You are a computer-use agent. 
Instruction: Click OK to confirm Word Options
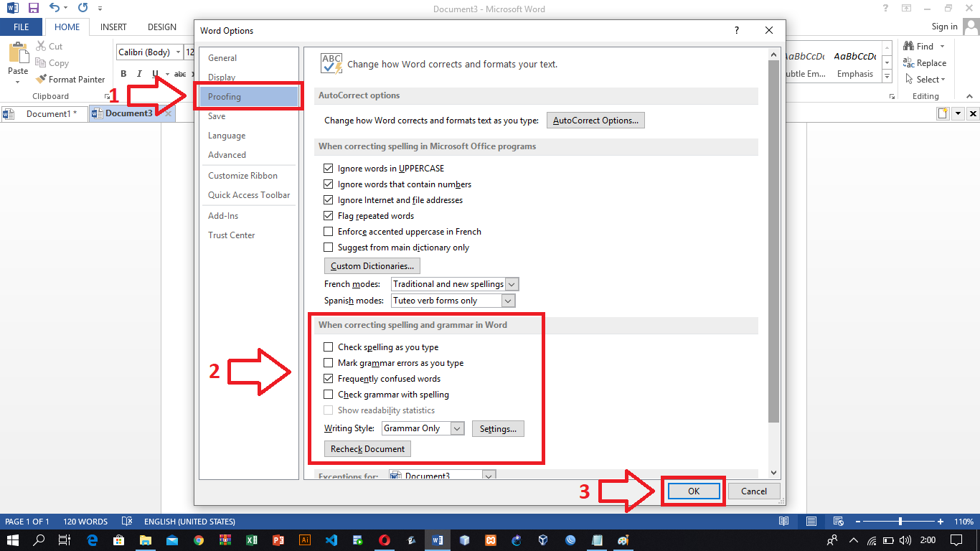(x=693, y=491)
